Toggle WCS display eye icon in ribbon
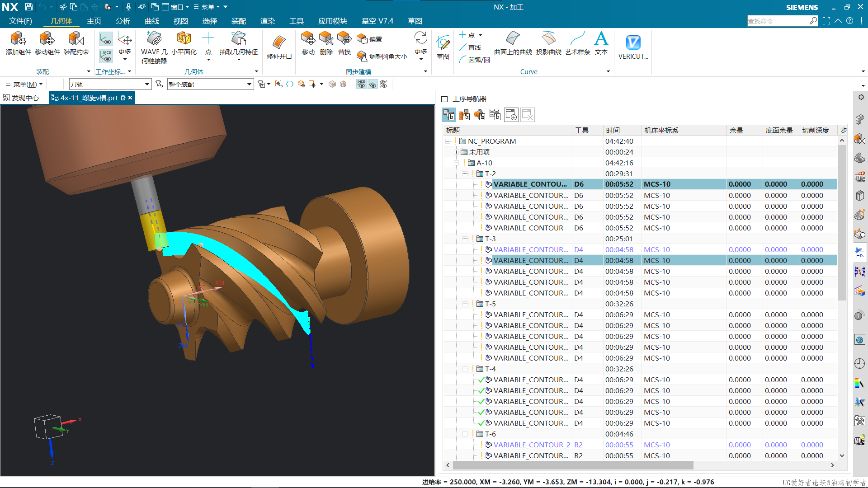This screenshot has width=868, height=488. (x=106, y=39)
